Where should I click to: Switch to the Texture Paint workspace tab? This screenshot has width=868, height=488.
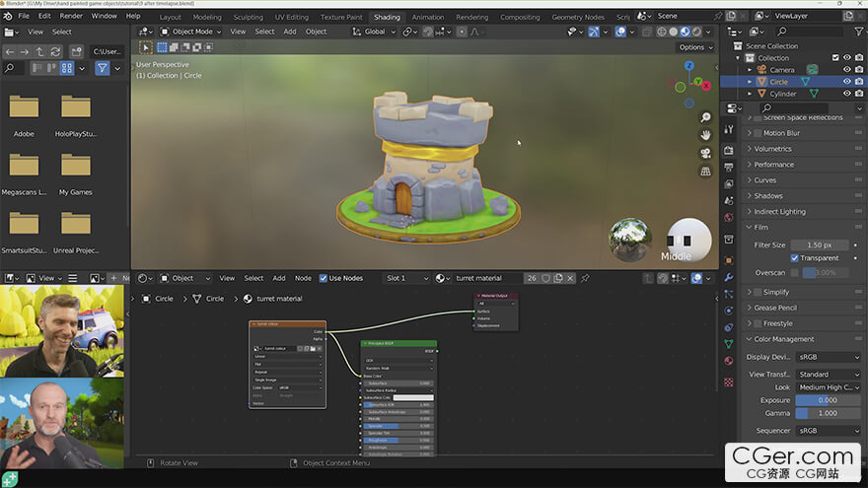coord(340,17)
